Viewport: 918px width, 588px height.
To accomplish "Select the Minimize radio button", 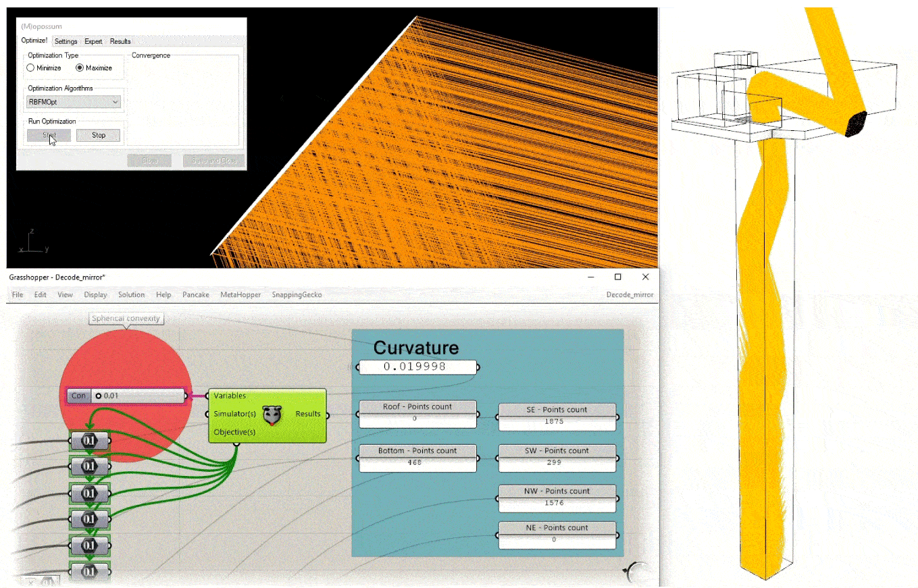I will 30,68.
